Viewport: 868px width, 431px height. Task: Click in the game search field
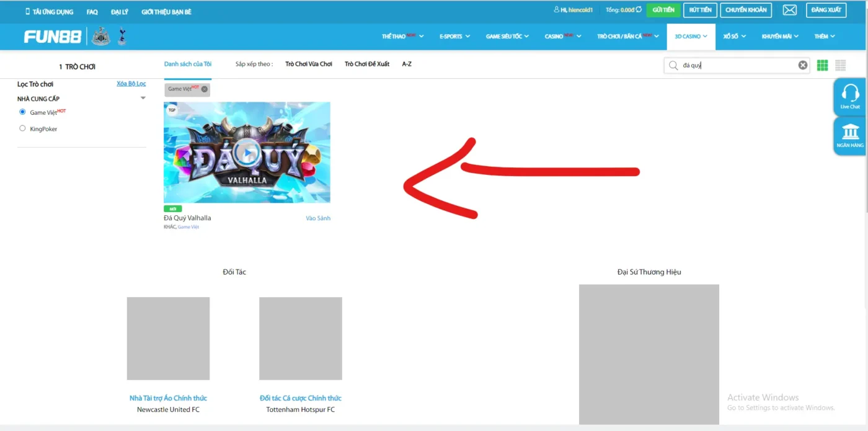pyautogui.click(x=738, y=65)
